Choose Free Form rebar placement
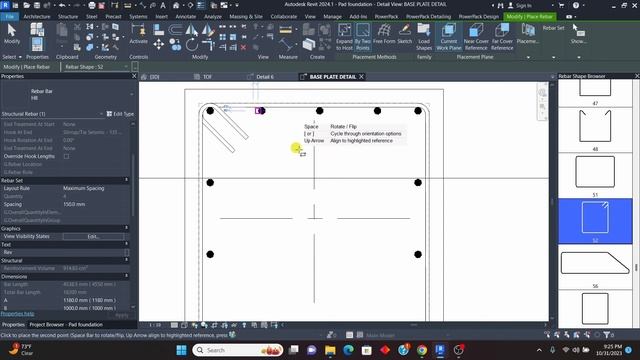 [384, 34]
